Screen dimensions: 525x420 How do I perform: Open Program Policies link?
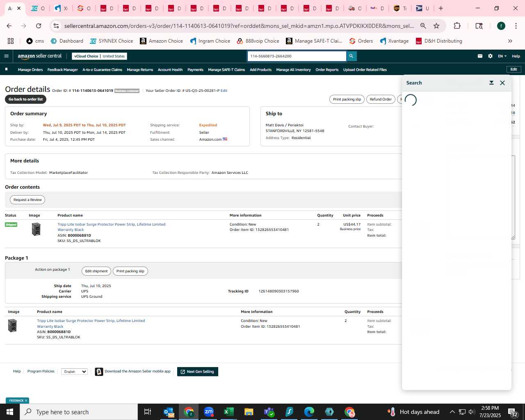41,371
